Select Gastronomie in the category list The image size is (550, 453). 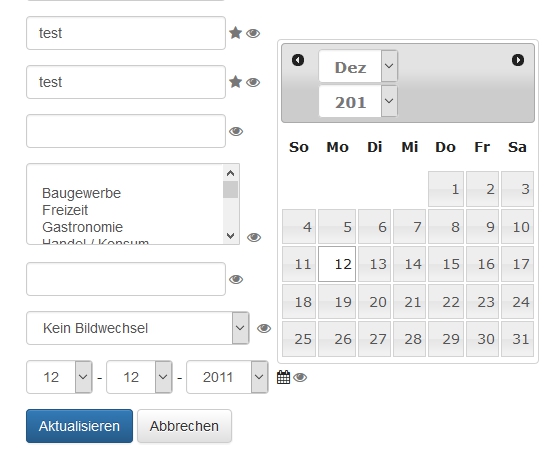click(x=82, y=227)
